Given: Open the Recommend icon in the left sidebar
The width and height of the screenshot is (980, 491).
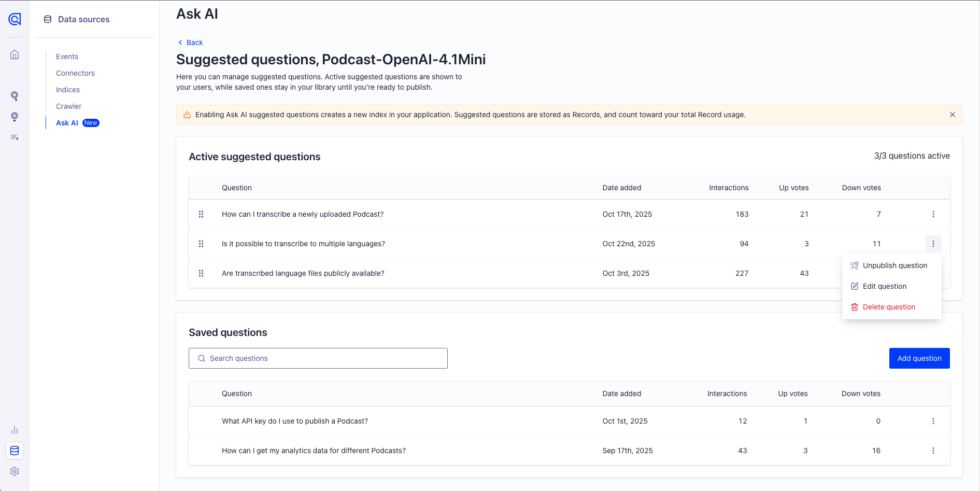Looking at the screenshot, I should pos(15,117).
